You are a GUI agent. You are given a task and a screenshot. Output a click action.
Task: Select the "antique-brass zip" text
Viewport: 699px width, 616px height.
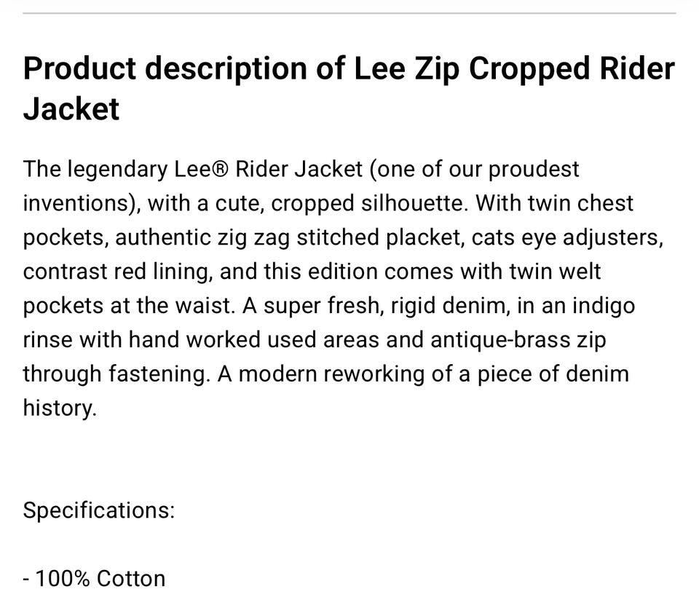coord(518,341)
